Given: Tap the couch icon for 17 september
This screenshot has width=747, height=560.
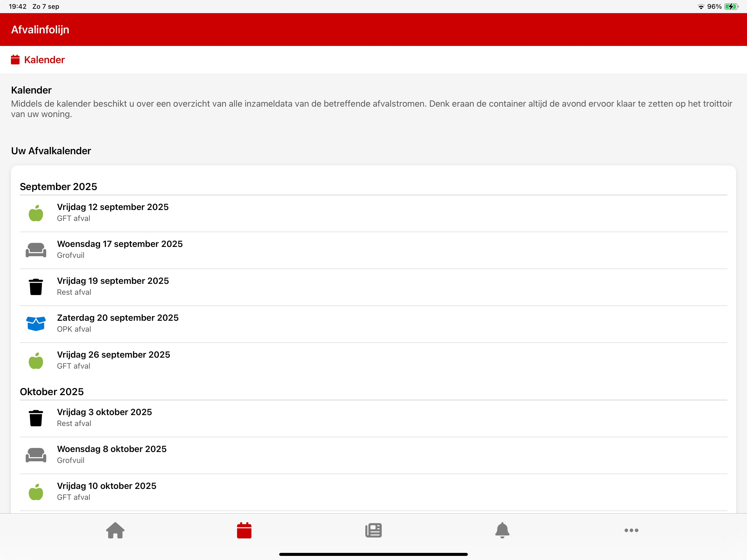Looking at the screenshot, I should (36, 250).
